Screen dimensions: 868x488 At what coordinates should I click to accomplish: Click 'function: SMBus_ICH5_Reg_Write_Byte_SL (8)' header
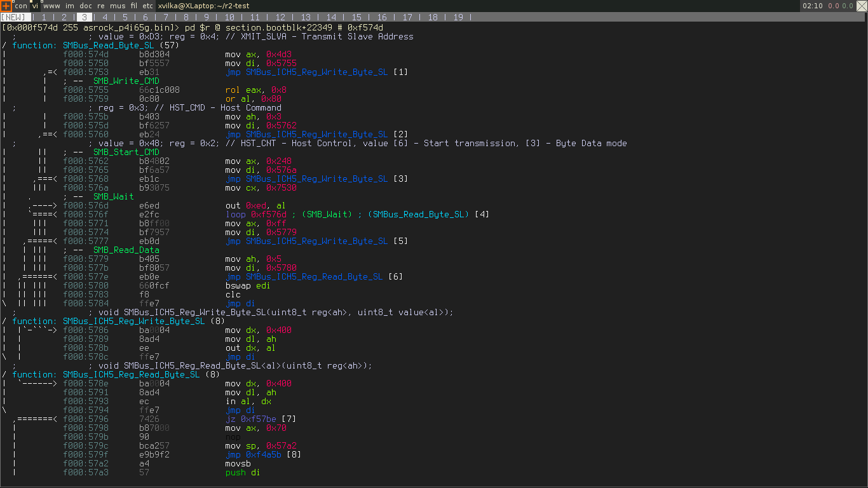pos(118,321)
